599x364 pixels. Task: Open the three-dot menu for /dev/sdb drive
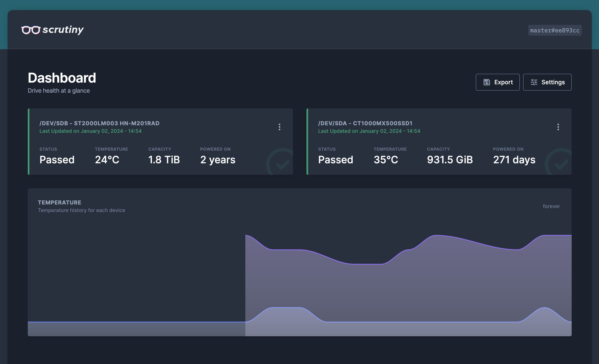tap(279, 127)
